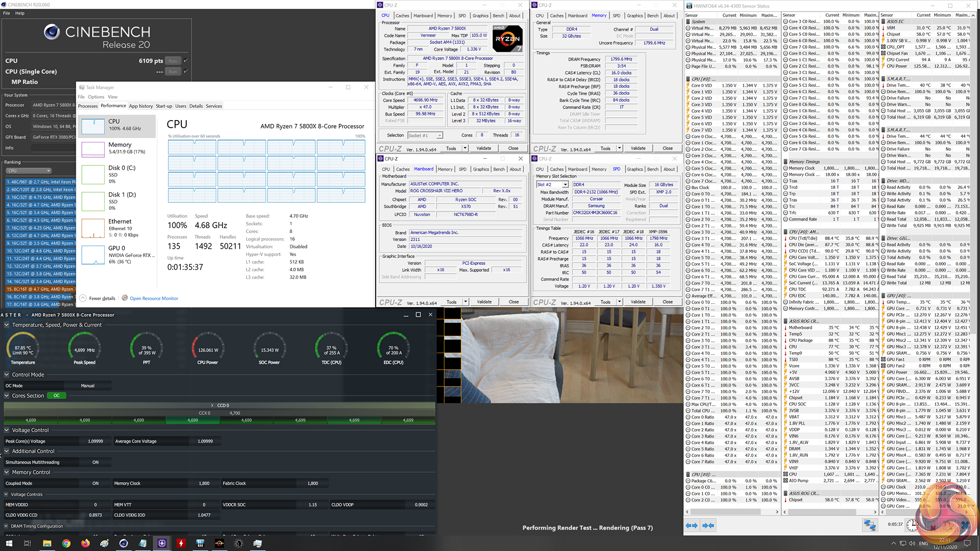Click purple CPU-Z chip taskbar icon

[x=162, y=543]
